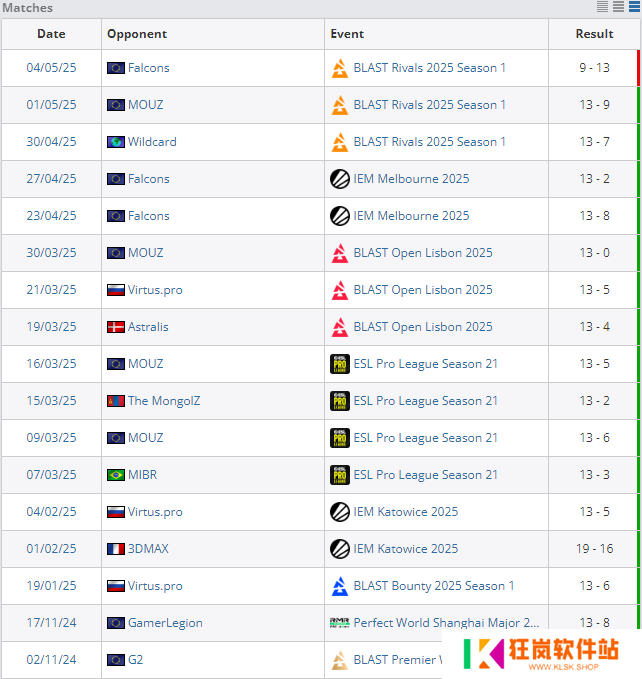Viewport: 642px width, 679px height.
Task: Click the 13 - 2 result on 27/04/25
Action: [594, 179]
